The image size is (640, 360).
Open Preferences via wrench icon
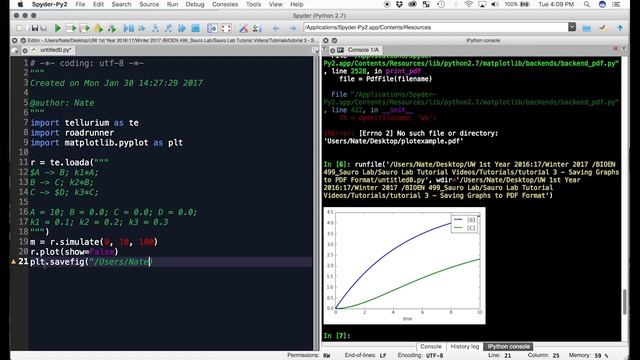click(244, 28)
